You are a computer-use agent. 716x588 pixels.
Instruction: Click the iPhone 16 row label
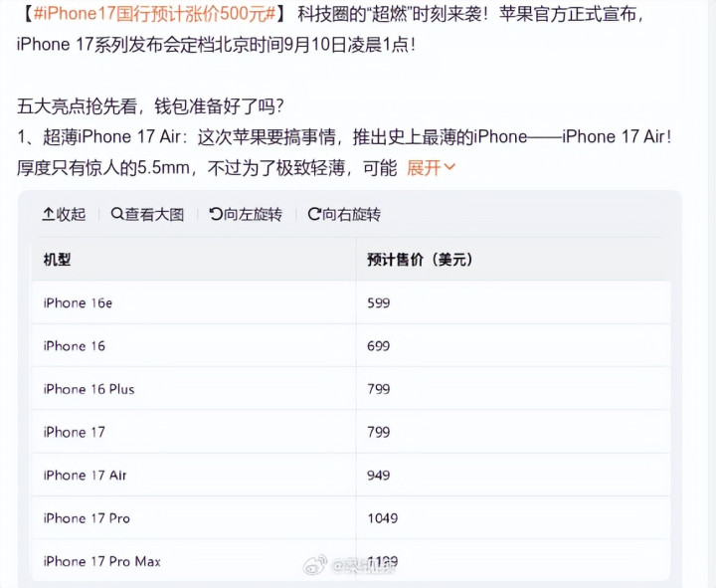tap(74, 346)
